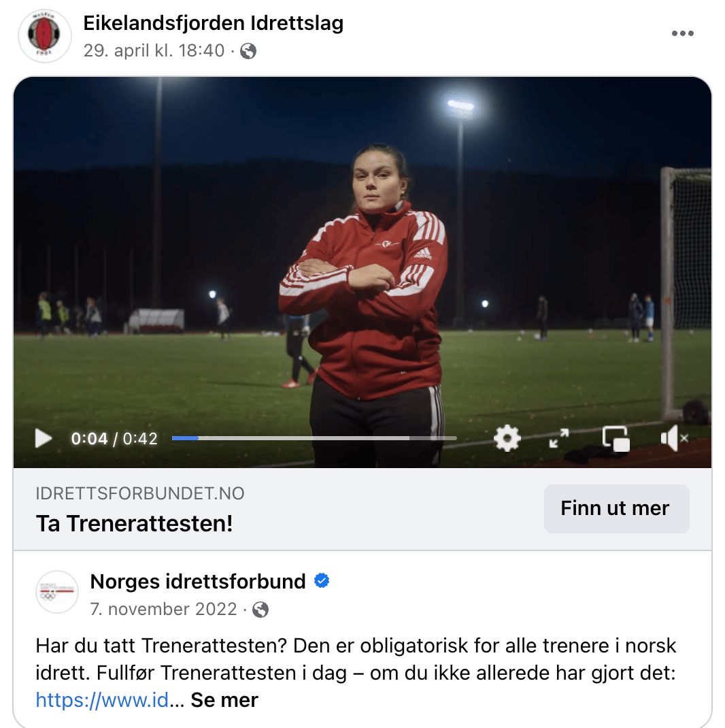Seek along the video progress bar

point(314,438)
